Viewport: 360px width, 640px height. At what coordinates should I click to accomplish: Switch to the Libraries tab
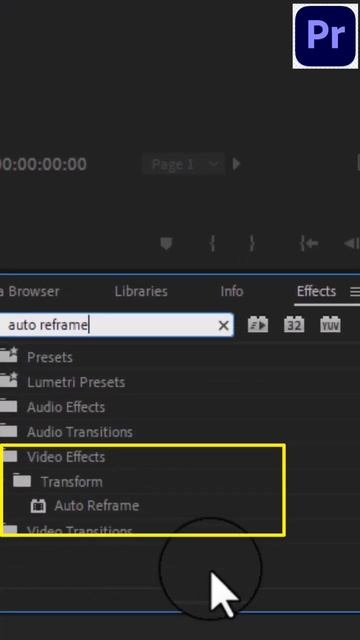(141, 291)
